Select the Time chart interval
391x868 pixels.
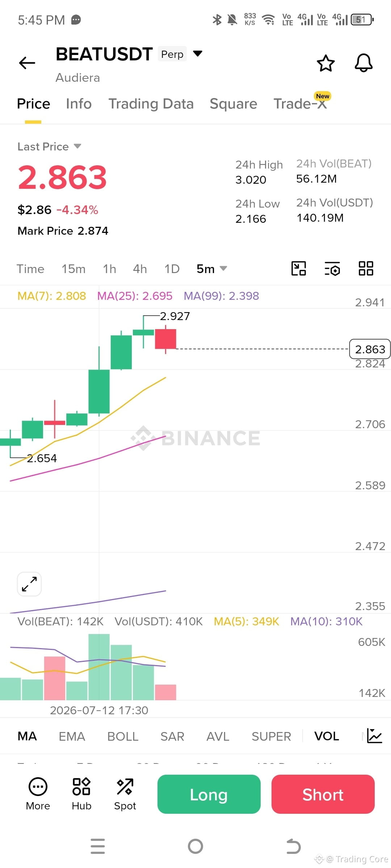(x=30, y=269)
